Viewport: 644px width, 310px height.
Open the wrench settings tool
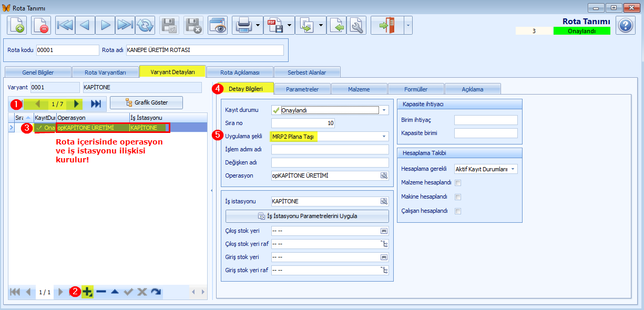(x=356, y=25)
